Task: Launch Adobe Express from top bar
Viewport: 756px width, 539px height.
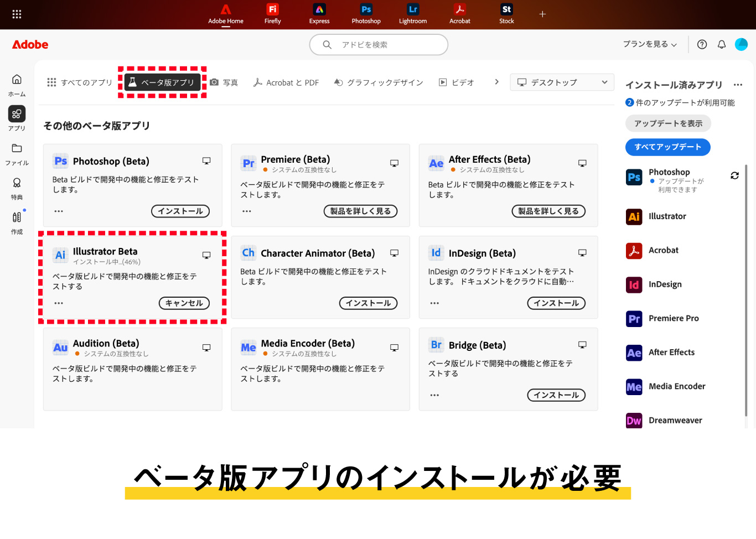Action: coord(319,14)
